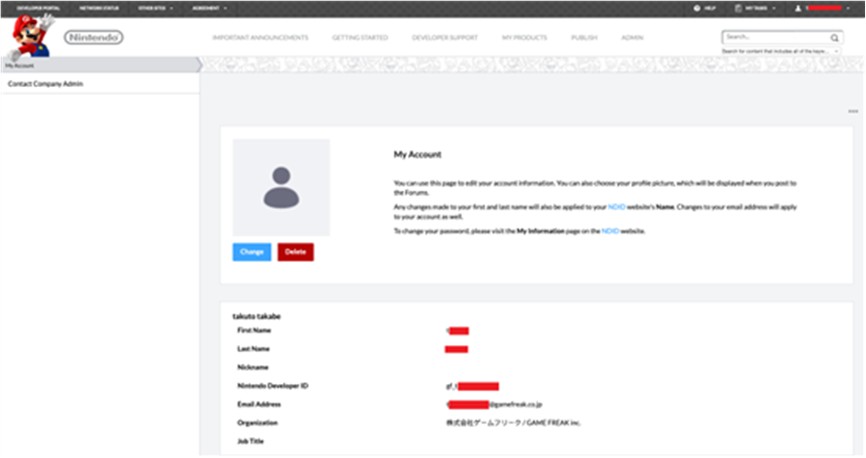Click the Nintendo logo
The image size is (866, 458).
(x=94, y=37)
